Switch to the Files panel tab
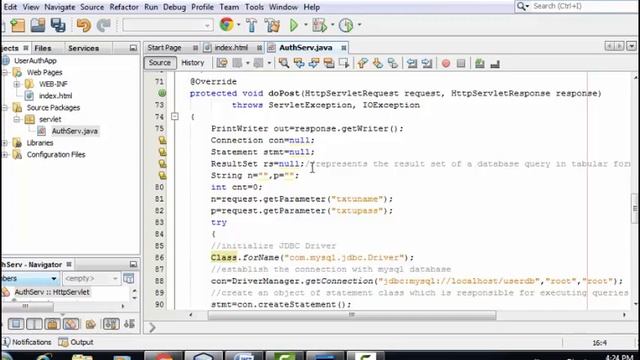Image resolution: width=640 pixels, height=360 pixels. click(43, 48)
